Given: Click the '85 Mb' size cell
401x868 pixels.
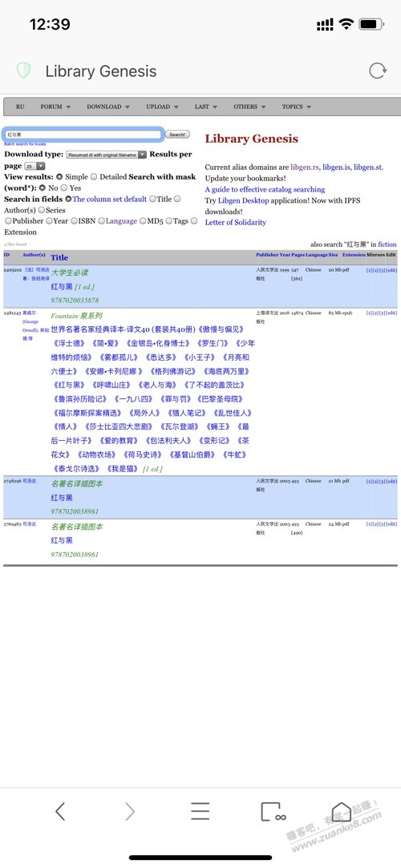Looking at the screenshot, I should click(334, 313).
